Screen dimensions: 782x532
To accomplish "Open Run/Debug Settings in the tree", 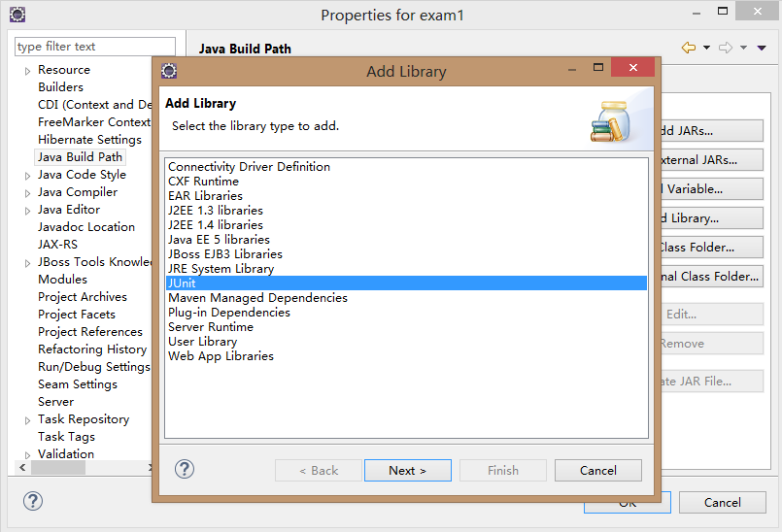I will 94,366.
